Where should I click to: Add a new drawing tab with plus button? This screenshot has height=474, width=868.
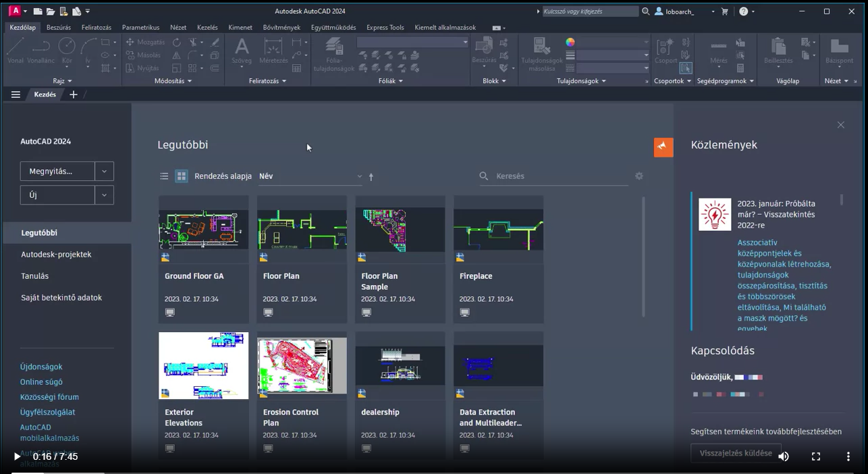click(x=74, y=95)
